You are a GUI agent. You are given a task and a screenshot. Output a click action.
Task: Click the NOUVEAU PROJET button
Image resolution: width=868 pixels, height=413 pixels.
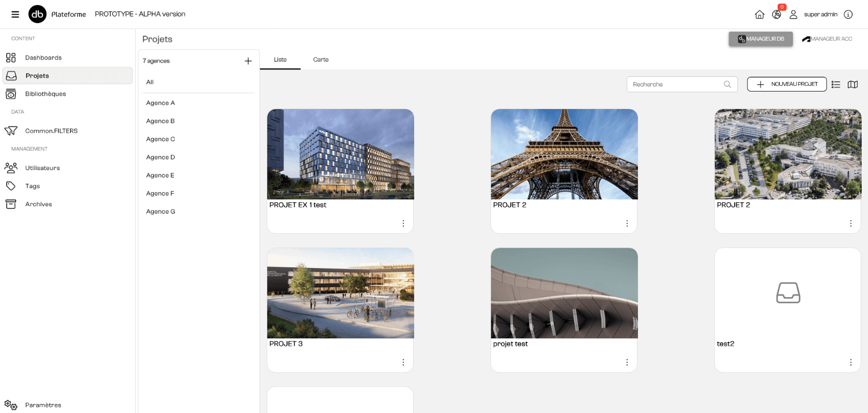pyautogui.click(x=787, y=84)
